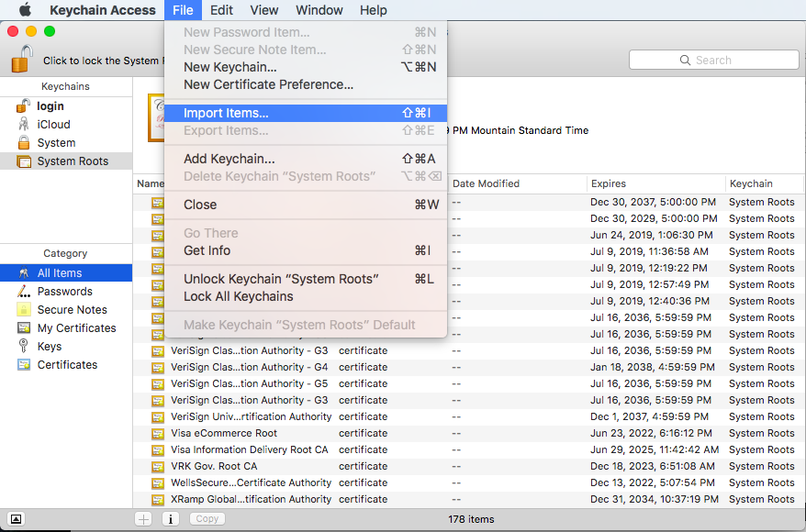Click the Keychain column header

pos(762,183)
